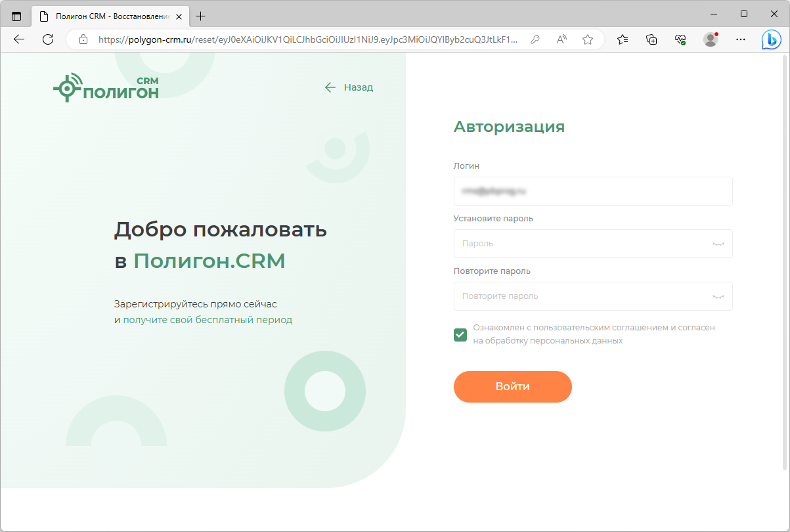The width and height of the screenshot is (790, 532).
Task: Click the Зарегистрируйтесь прямо сейчас text
Action: 196,305
